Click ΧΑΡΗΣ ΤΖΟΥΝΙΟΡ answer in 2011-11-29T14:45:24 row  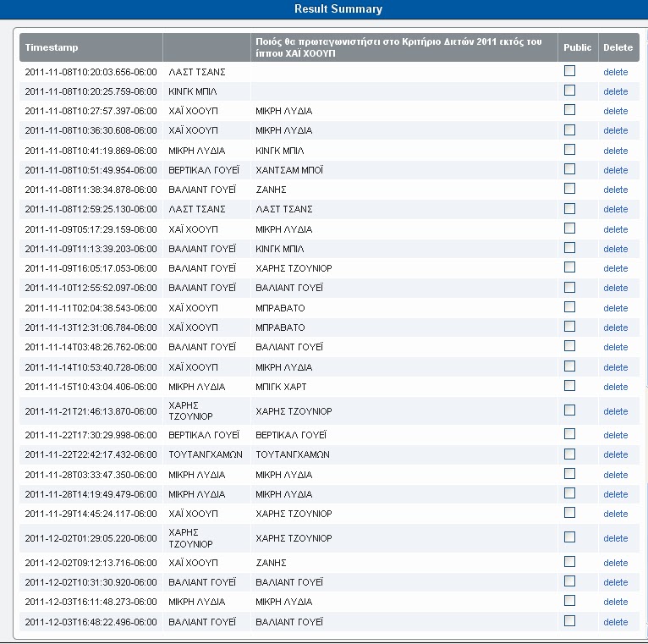[294, 514]
